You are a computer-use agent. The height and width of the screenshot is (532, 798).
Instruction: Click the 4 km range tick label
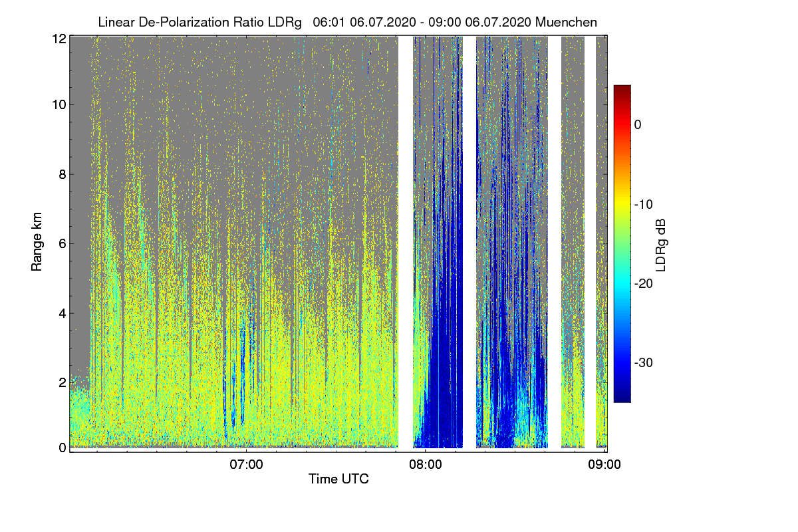pos(62,312)
